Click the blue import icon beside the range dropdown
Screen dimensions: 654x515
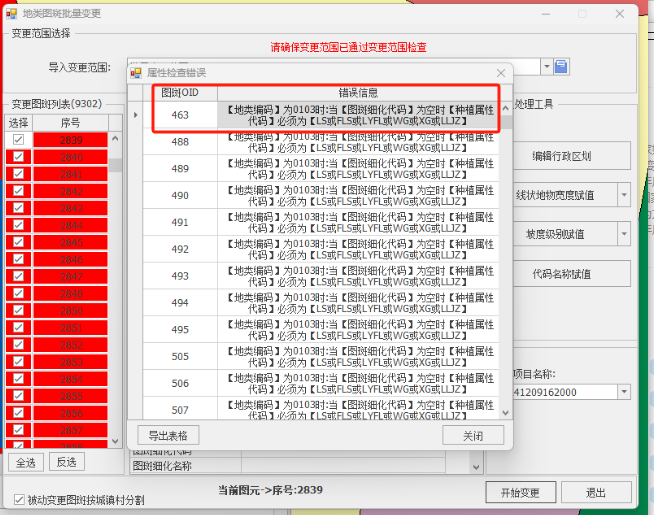click(x=562, y=67)
